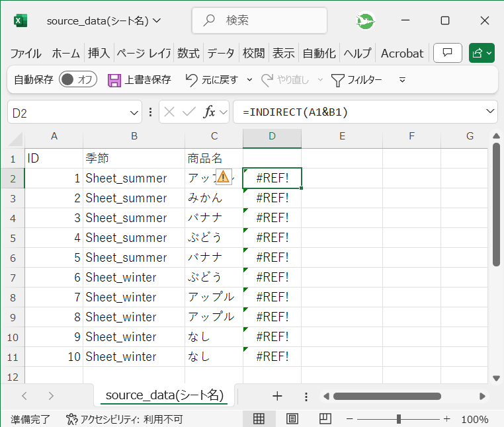Open the ホーム ribbon tab
Viewport: 504px width, 427px height.
pyautogui.click(x=66, y=54)
